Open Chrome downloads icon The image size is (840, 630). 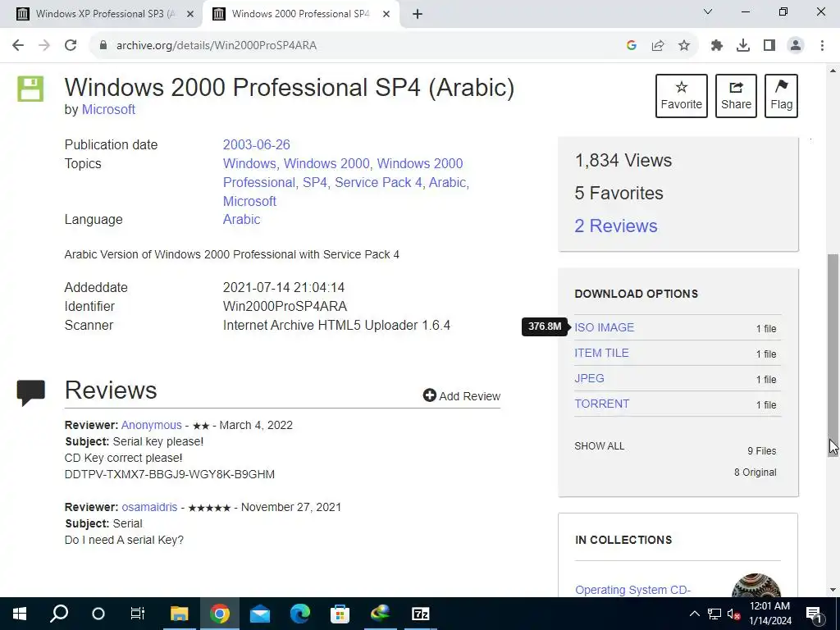pyautogui.click(x=743, y=46)
